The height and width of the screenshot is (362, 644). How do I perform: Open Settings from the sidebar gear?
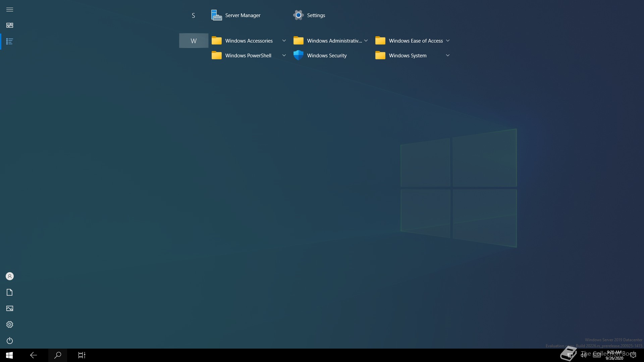point(10,324)
